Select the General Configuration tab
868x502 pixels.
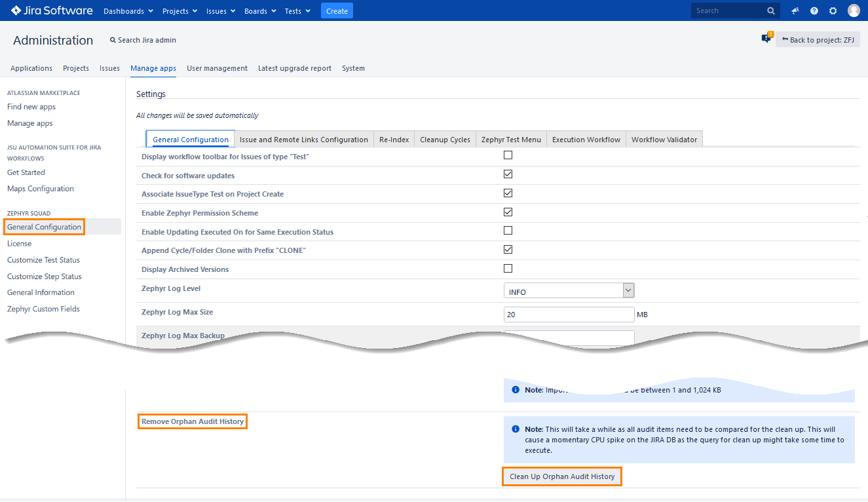[191, 140]
